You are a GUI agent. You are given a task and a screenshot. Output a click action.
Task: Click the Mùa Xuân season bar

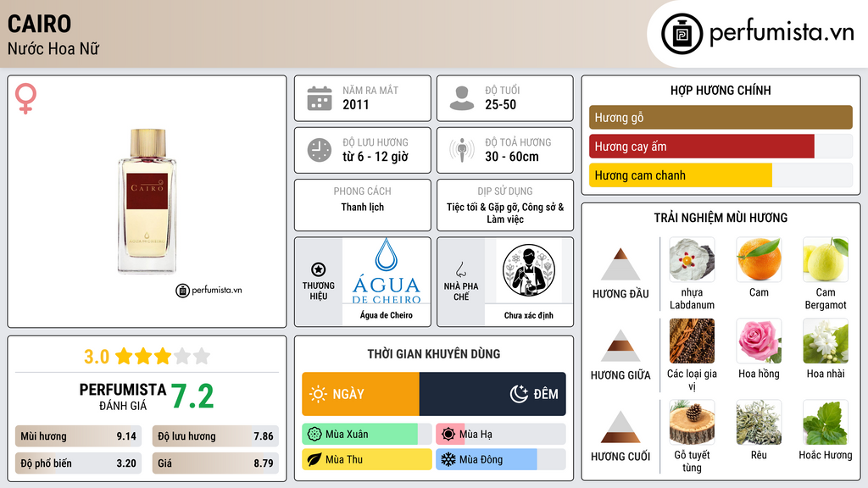point(367,435)
